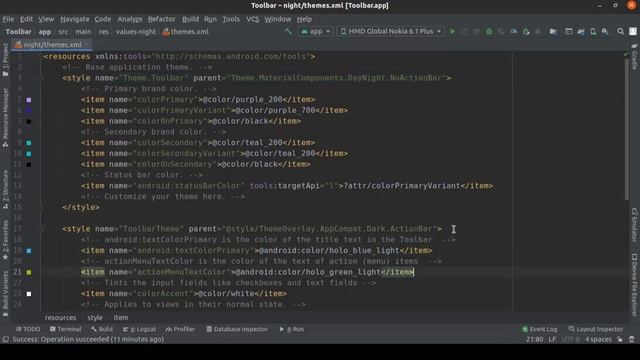Click the read-only lock icon in status bar

(620, 339)
